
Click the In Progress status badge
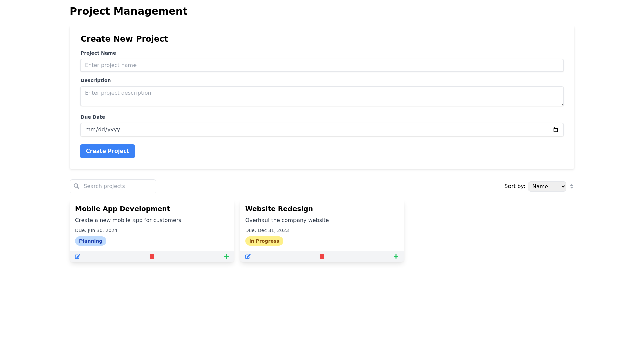coord(264,241)
